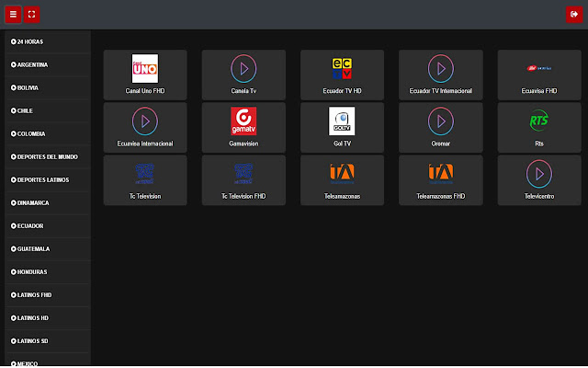Click the 'Tc Television FHD' label

click(243, 196)
